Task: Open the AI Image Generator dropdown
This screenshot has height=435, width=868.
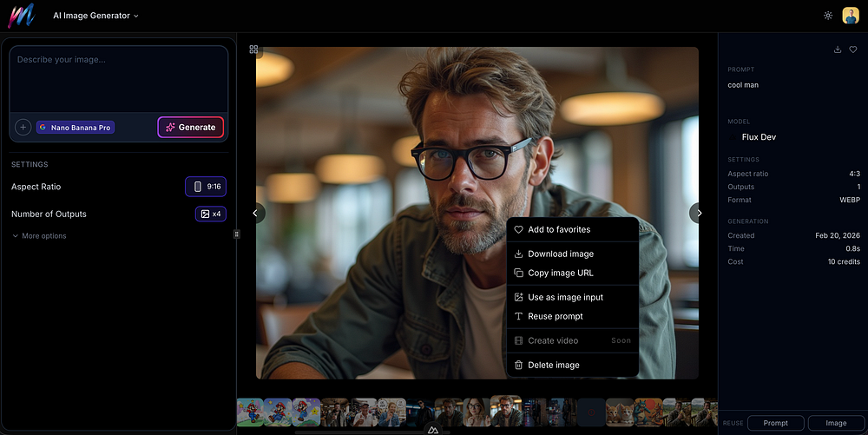Action: (x=95, y=16)
